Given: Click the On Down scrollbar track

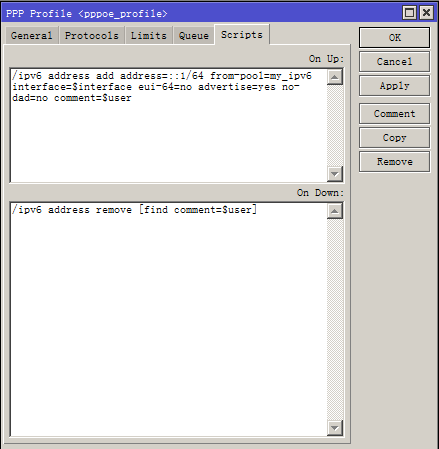Looking at the screenshot, I should click(335, 319).
